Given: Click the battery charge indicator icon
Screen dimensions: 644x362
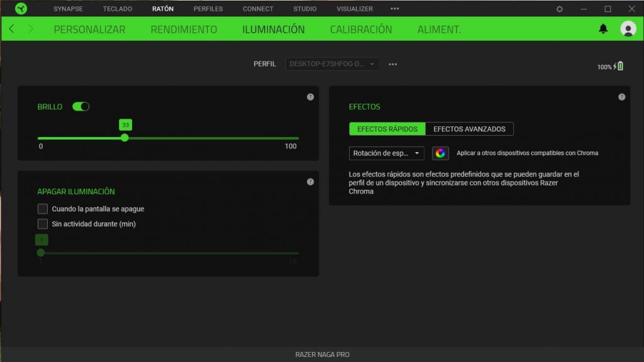Looking at the screenshot, I should pyautogui.click(x=620, y=66).
